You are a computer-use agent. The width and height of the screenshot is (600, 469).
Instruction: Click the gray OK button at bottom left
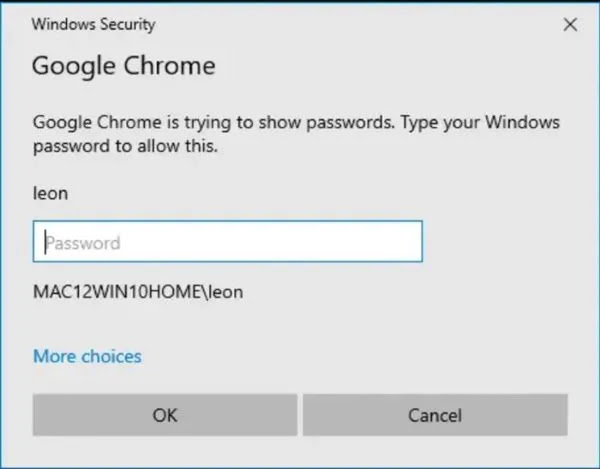coord(164,415)
